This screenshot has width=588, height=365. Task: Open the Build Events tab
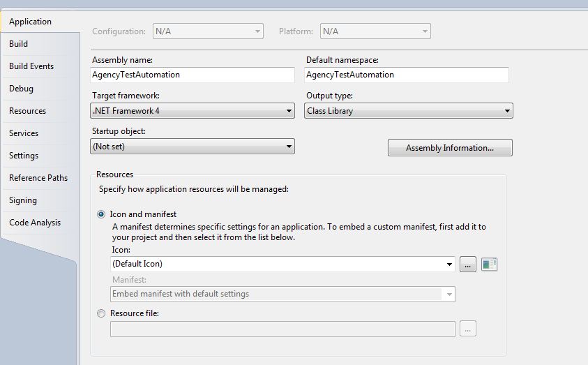click(31, 66)
